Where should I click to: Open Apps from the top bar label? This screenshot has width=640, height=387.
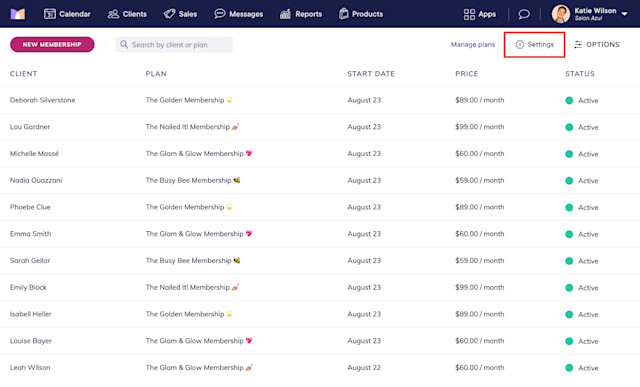coord(487,14)
